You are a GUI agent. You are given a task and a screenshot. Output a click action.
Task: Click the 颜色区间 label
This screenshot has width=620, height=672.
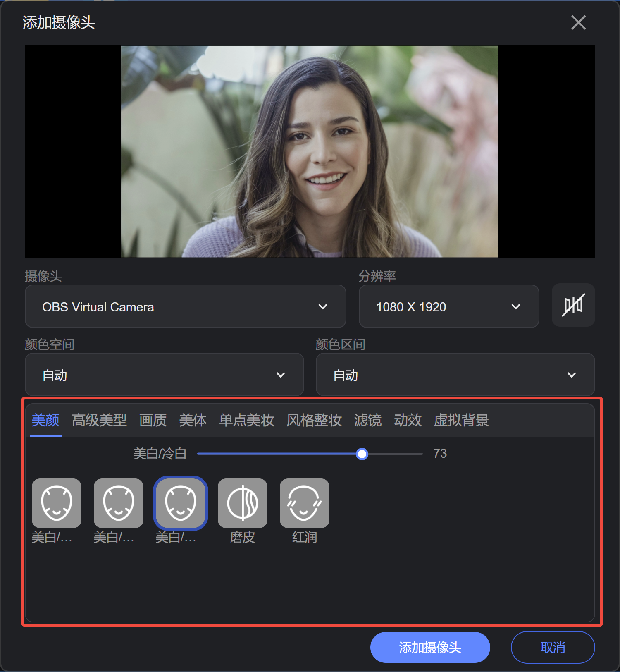[341, 344]
